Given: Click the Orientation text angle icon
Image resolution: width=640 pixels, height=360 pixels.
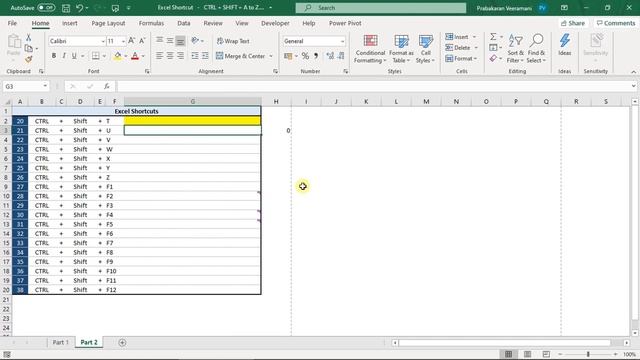Looking at the screenshot, I should (x=196, y=40).
